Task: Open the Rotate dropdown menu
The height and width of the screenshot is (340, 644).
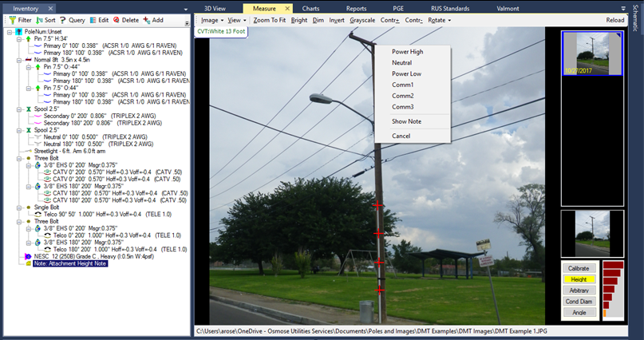Action: click(439, 20)
